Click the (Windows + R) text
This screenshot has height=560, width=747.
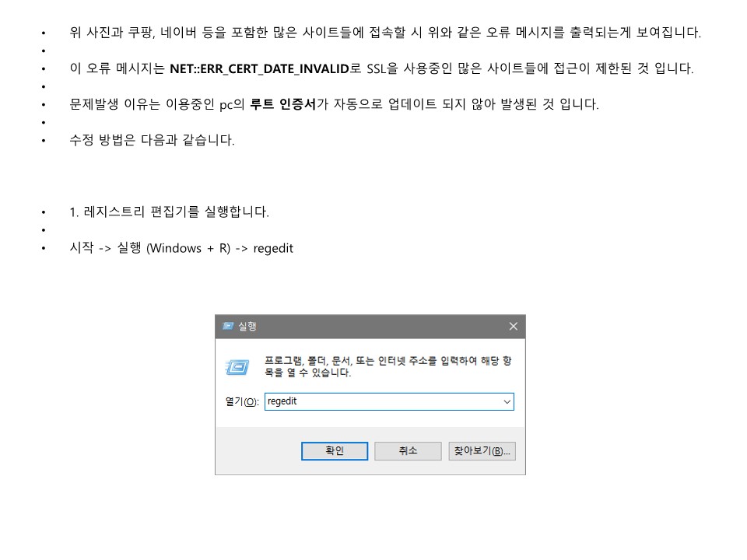tap(188, 248)
